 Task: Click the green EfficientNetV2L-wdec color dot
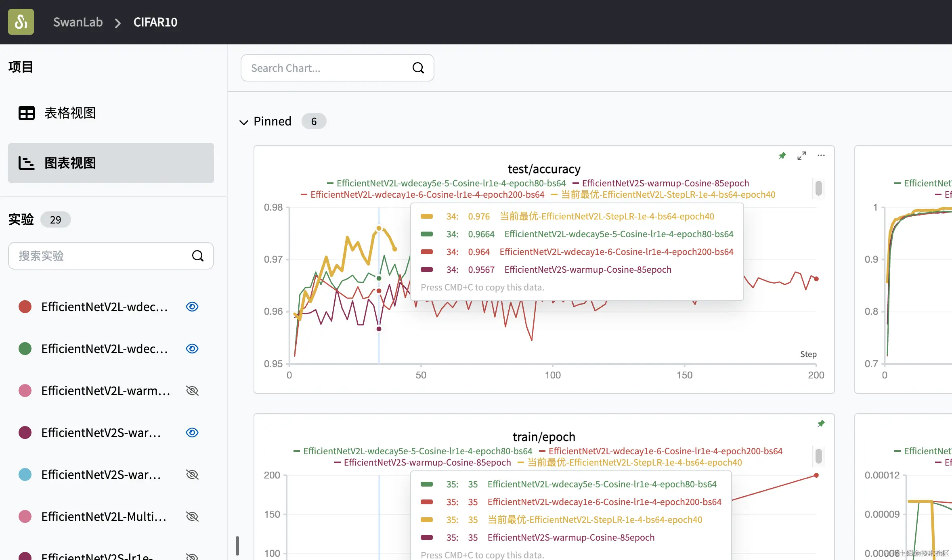tap(25, 349)
